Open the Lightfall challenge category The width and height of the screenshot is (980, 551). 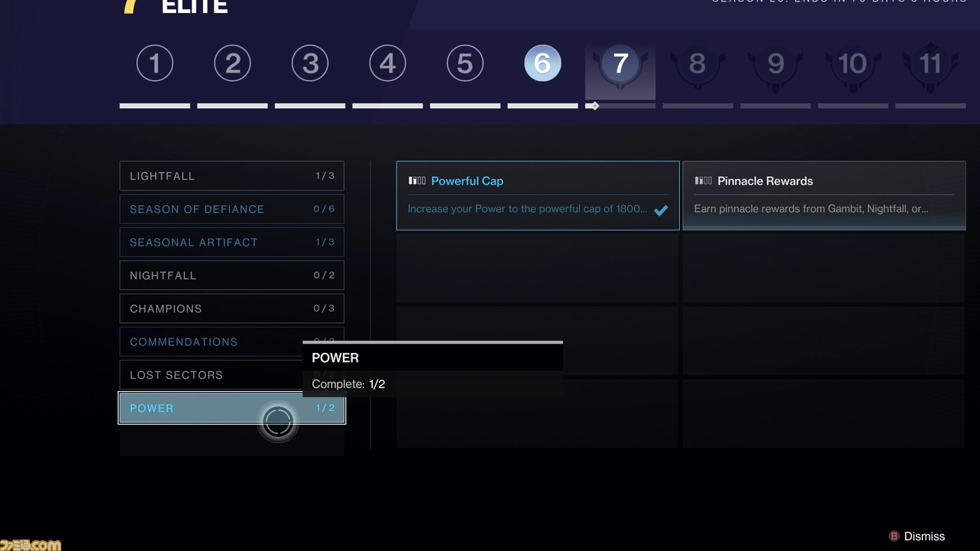point(232,176)
